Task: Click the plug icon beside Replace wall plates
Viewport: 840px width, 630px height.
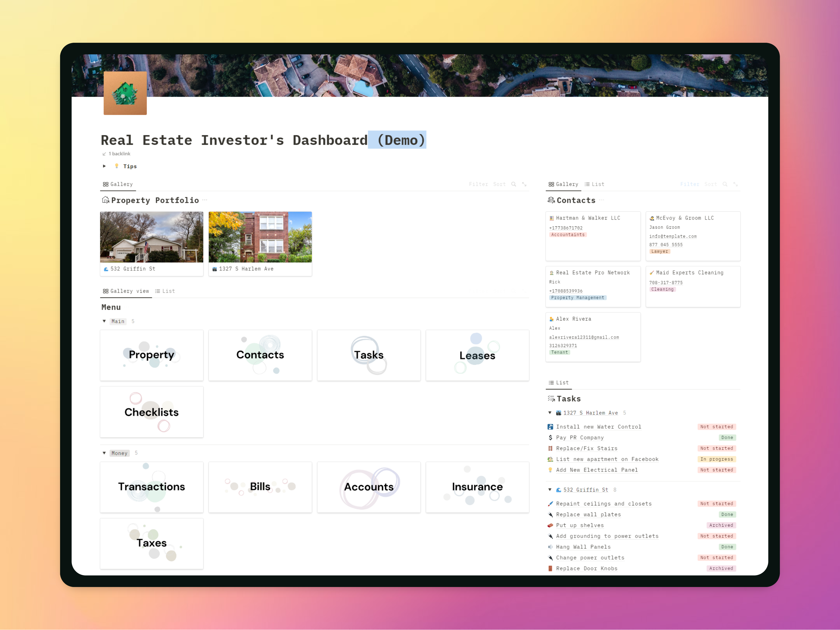Action: [550, 515]
